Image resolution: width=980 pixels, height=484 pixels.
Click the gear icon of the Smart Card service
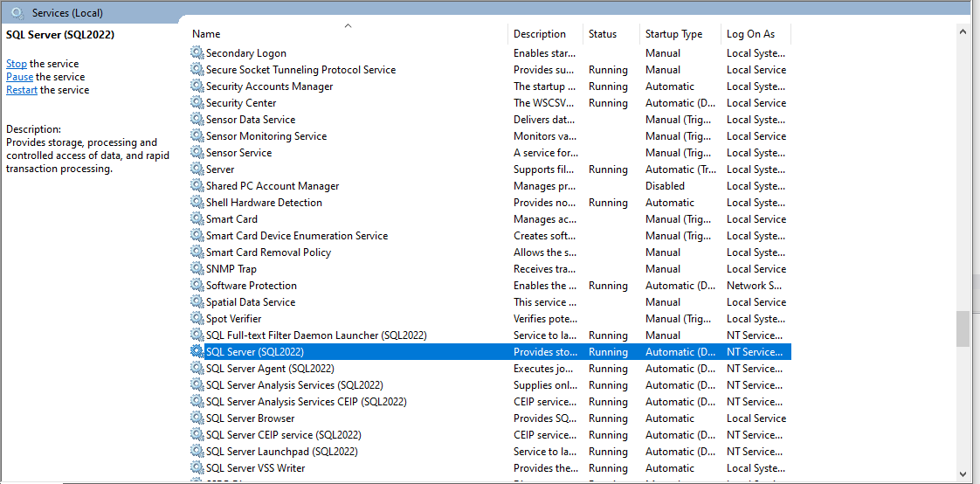[x=197, y=219]
